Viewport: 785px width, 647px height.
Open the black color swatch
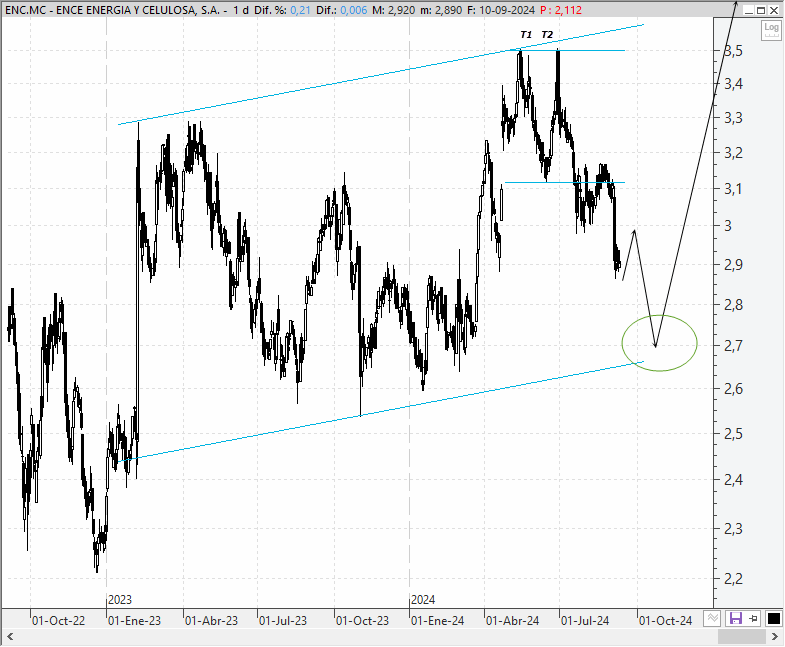point(773,618)
